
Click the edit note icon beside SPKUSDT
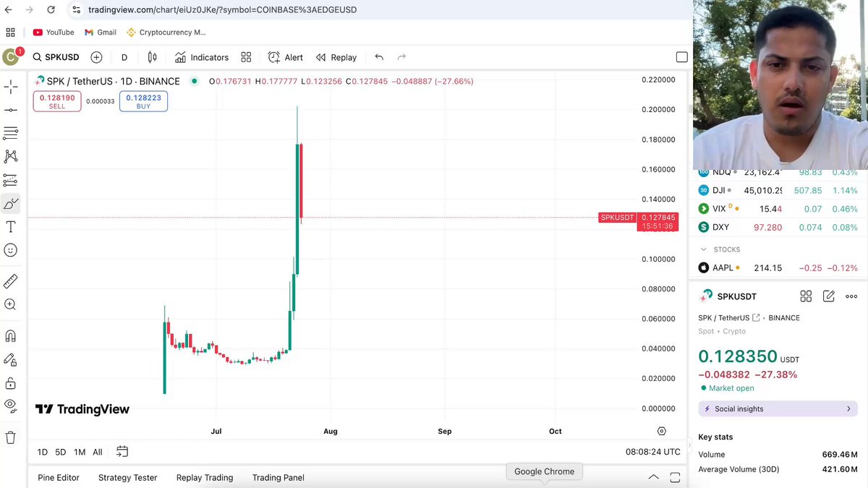point(829,296)
